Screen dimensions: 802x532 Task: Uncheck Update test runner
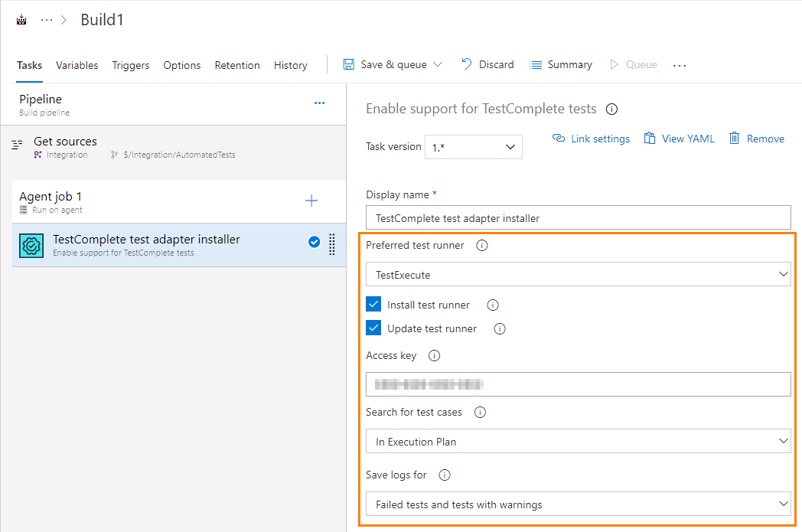pyautogui.click(x=372, y=327)
